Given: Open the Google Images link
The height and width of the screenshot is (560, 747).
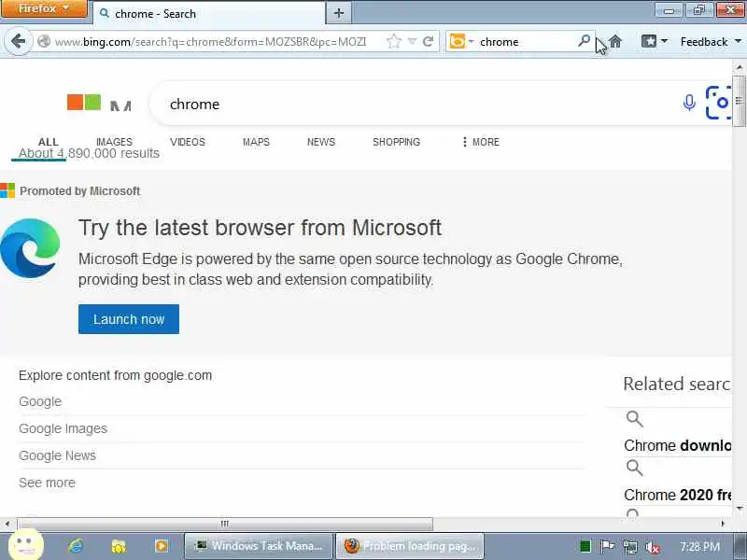Looking at the screenshot, I should click(63, 428).
